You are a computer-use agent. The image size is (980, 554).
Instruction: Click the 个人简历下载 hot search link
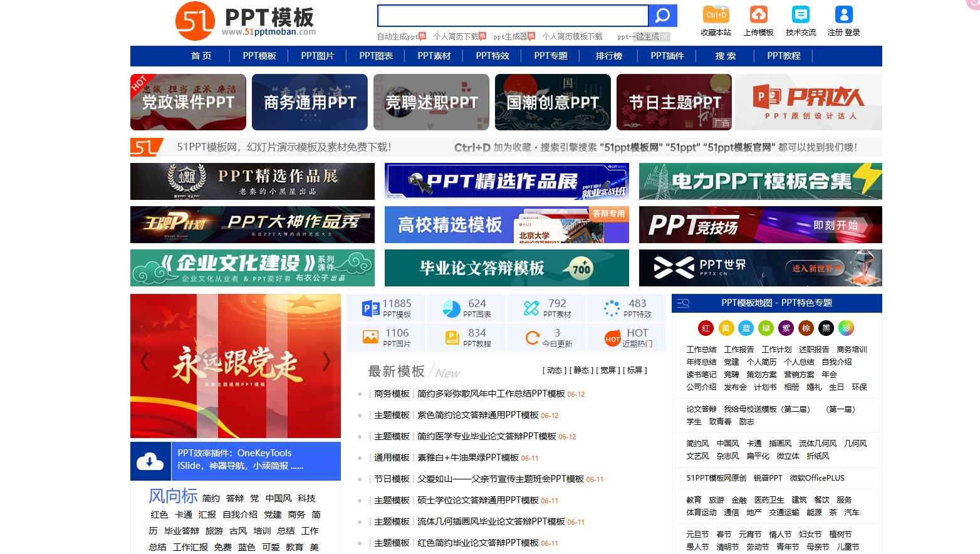[x=456, y=36]
